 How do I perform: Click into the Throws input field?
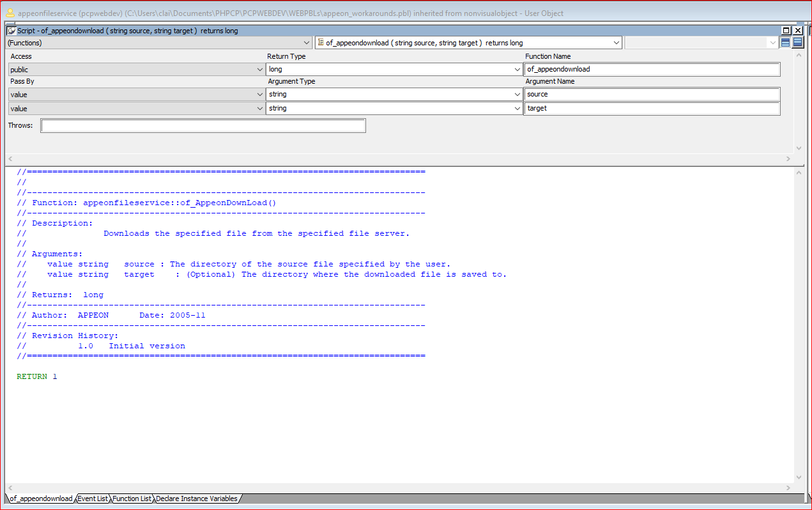[203, 126]
